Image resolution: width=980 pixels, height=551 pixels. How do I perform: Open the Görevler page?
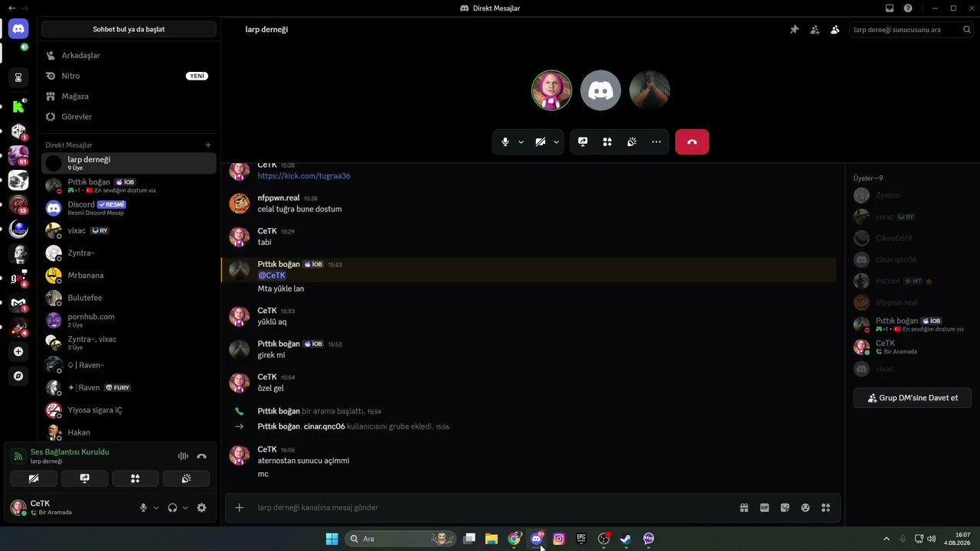point(129,116)
